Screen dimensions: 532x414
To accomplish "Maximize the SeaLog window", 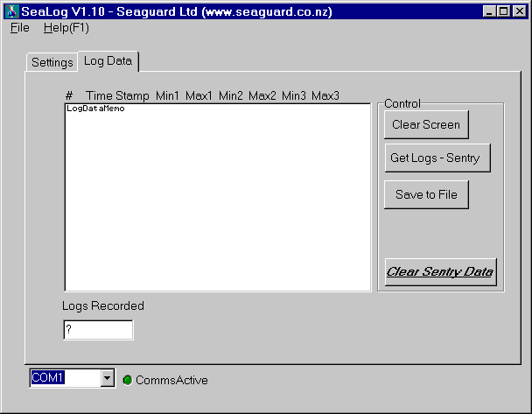I will (x=503, y=11).
